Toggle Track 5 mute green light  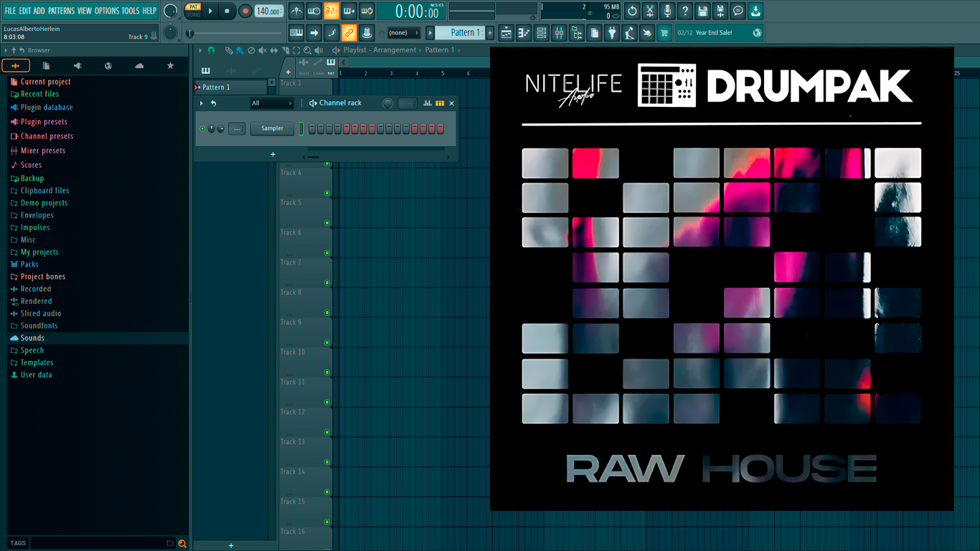click(x=327, y=223)
